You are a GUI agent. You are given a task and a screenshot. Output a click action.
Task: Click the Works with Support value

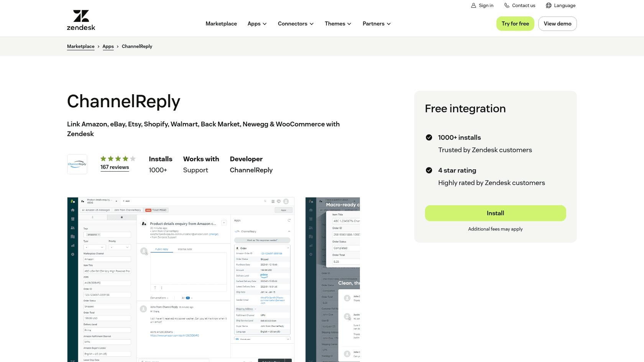pos(195,170)
